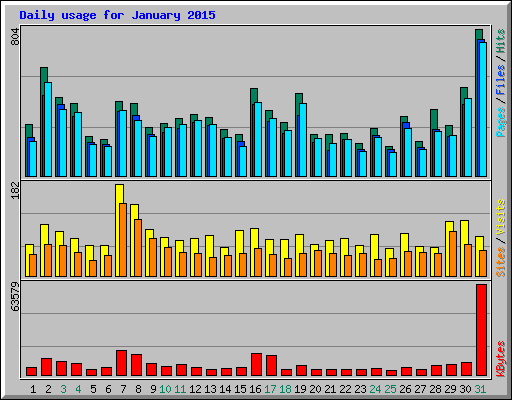Click the 'Visits' legend label

[x=501, y=218]
